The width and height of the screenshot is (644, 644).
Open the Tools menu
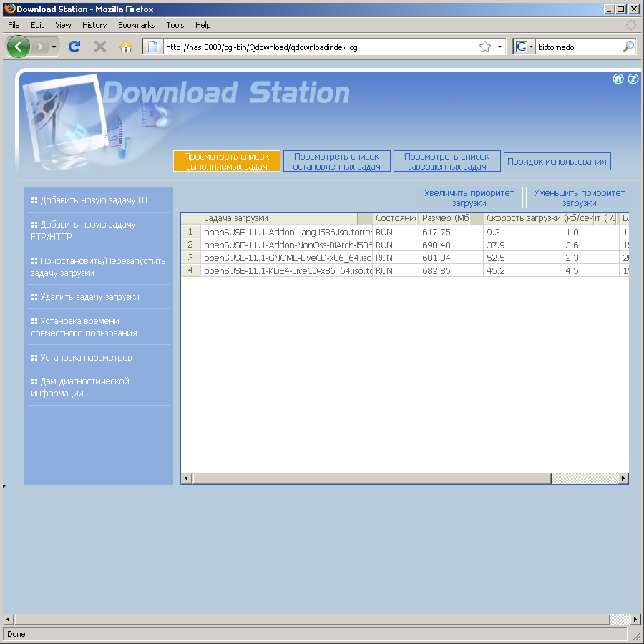click(x=175, y=25)
